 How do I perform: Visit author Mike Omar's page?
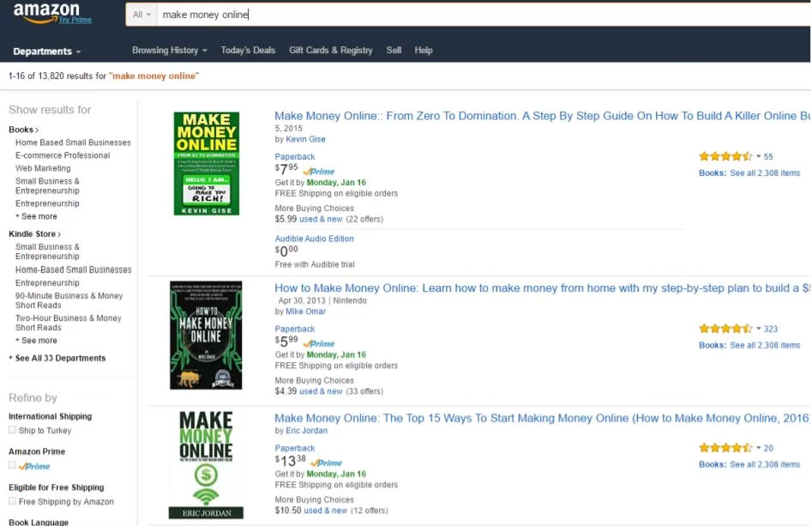coord(305,311)
